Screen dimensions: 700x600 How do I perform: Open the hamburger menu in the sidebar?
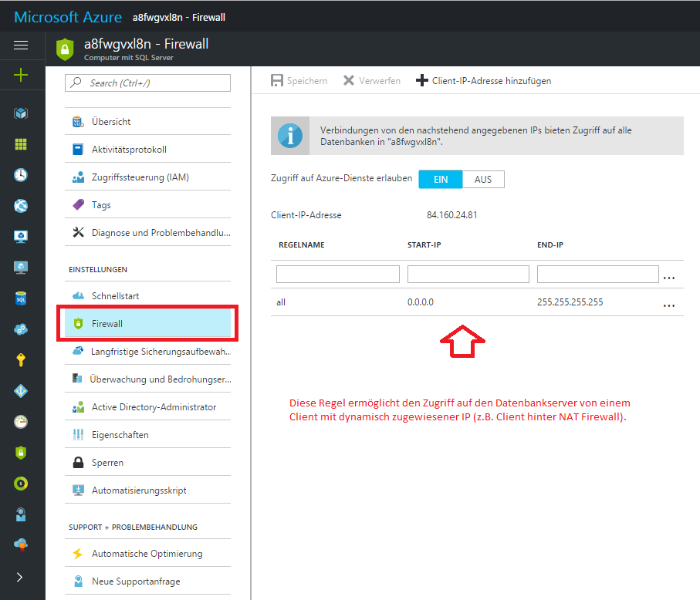coord(21,45)
